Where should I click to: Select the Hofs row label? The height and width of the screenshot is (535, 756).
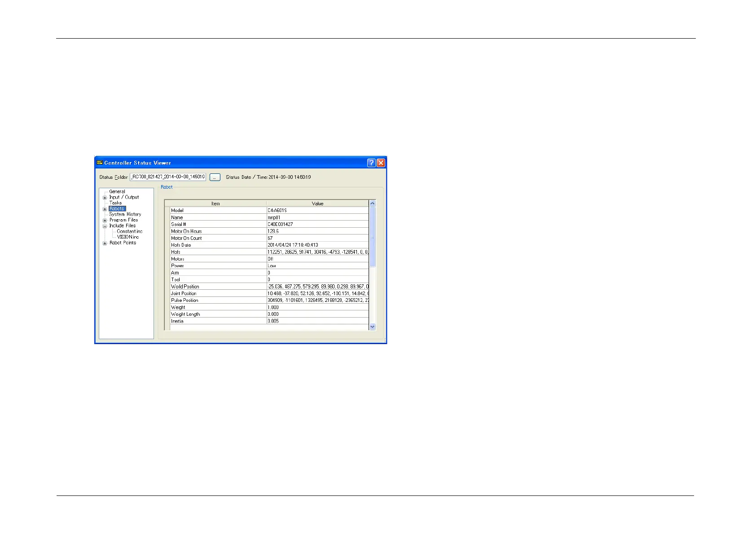(176, 252)
